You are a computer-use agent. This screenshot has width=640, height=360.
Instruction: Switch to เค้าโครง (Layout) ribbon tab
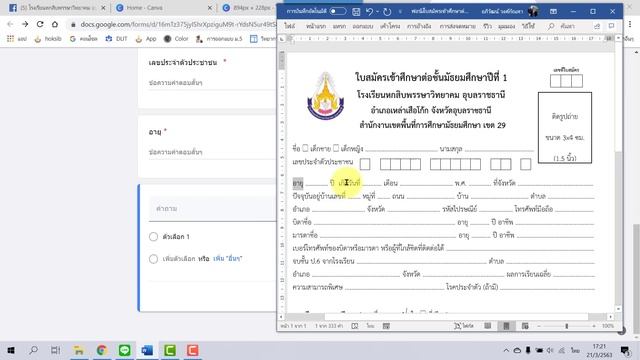coord(390,26)
